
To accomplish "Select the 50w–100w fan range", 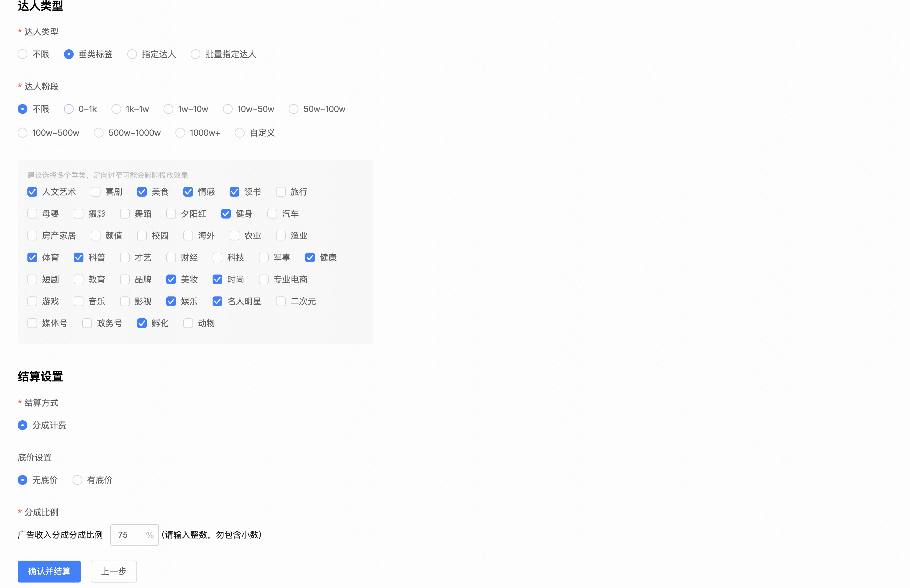I will coord(293,109).
